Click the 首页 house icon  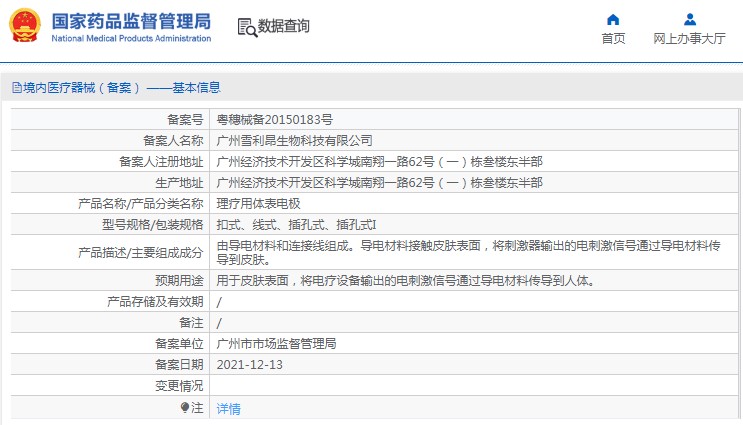613,19
